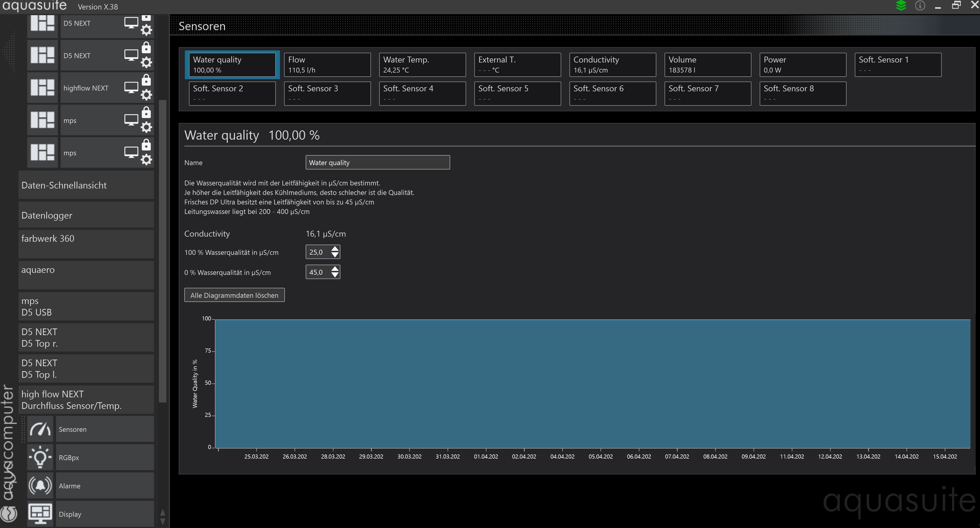The height and width of the screenshot is (528, 980).
Task: Toggle the lock icon in the highflow NEXT row
Action: [146, 80]
